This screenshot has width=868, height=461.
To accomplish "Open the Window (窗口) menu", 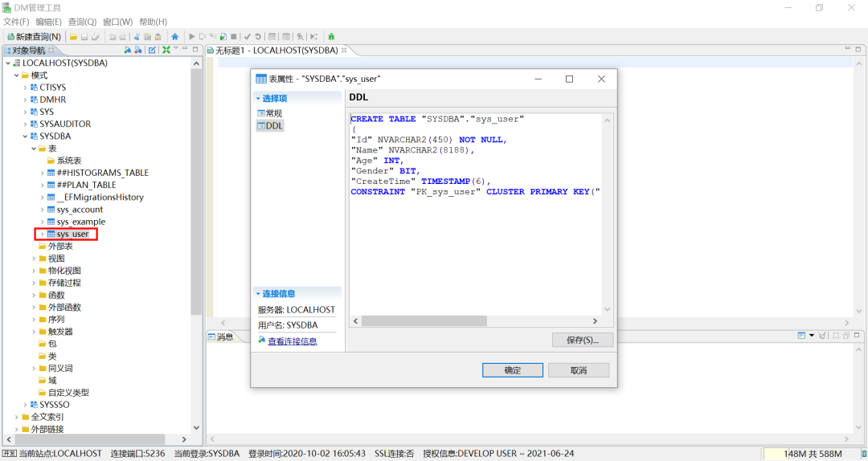I will [x=117, y=22].
